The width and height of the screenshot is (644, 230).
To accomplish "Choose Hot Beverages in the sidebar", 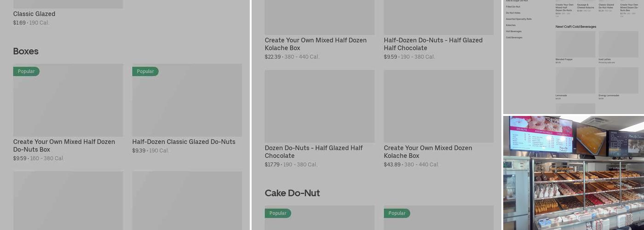I will coord(513,31).
